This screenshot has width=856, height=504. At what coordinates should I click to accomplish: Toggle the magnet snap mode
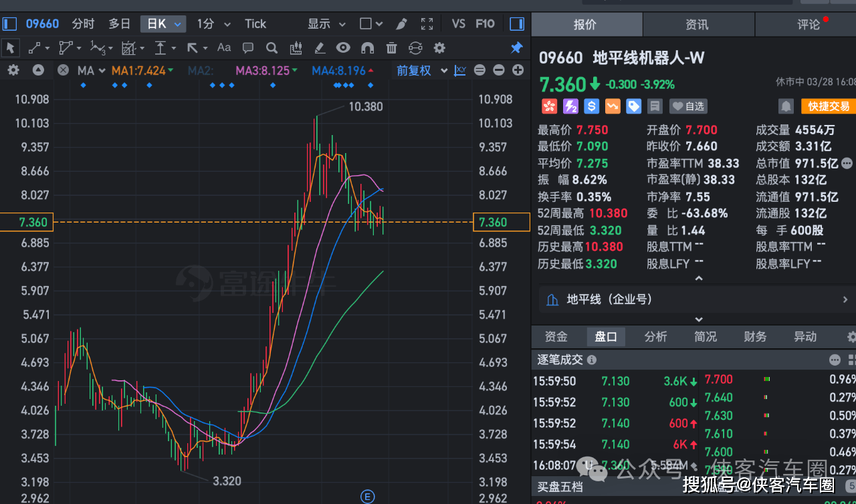pyautogui.click(x=367, y=48)
